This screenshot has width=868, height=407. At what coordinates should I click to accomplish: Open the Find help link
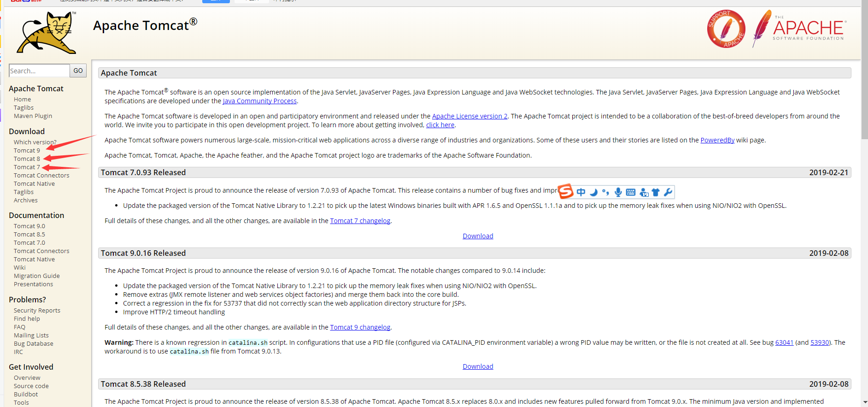click(27, 319)
